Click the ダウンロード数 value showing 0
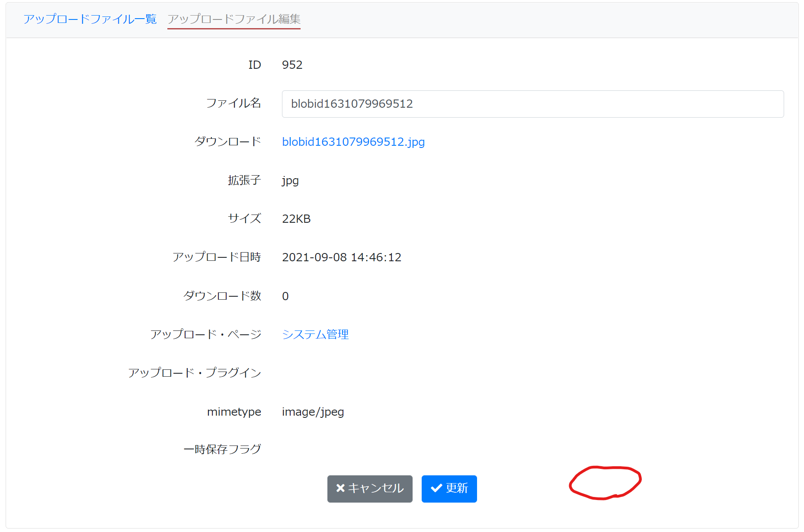 tap(285, 296)
